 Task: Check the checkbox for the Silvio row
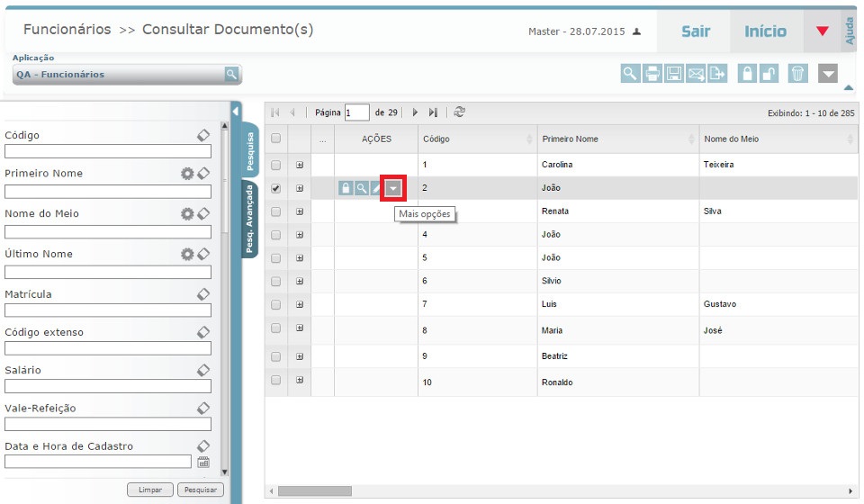[275, 281]
